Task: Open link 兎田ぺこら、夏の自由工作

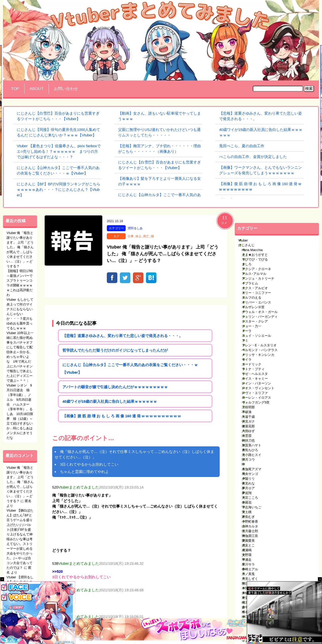Action: pos(242,146)
